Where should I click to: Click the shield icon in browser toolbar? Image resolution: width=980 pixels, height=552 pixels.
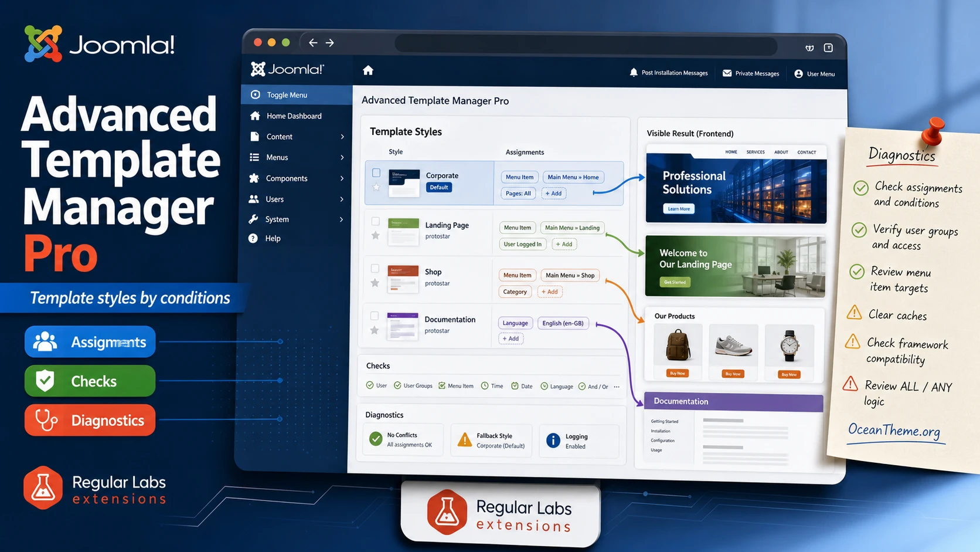(x=809, y=48)
